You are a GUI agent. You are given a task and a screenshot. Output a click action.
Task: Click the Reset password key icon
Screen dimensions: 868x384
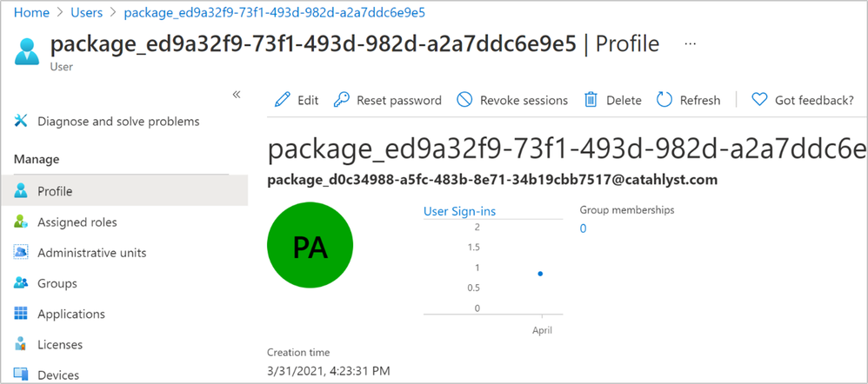coord(343,100)
